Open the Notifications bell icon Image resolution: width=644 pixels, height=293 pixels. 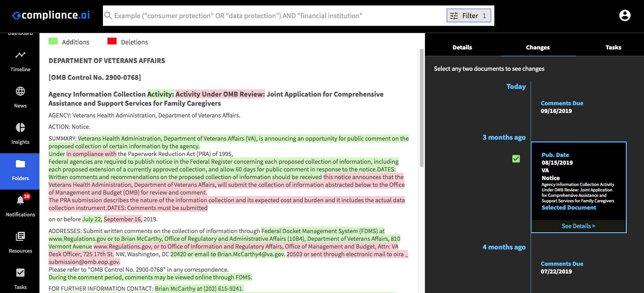[20, 200]
